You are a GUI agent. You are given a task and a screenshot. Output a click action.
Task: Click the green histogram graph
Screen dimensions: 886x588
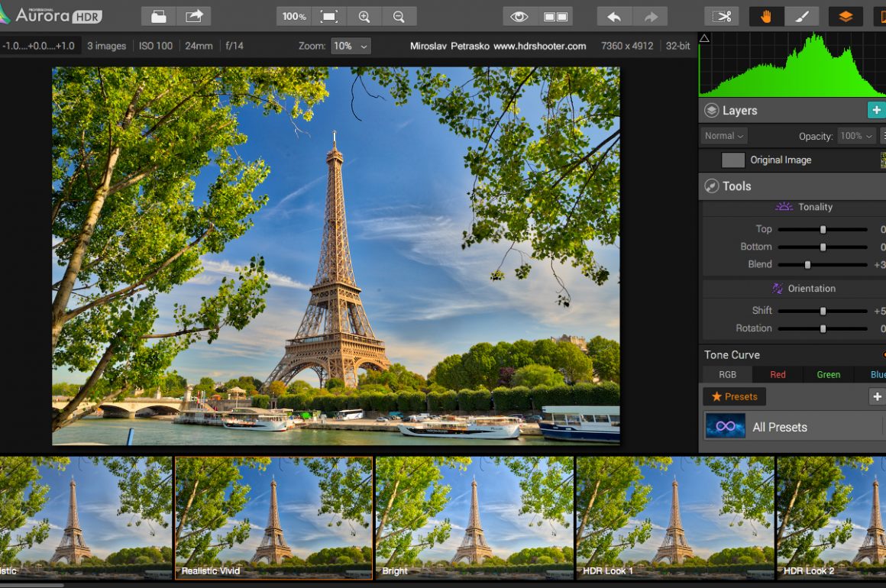[x=792, y=64]
